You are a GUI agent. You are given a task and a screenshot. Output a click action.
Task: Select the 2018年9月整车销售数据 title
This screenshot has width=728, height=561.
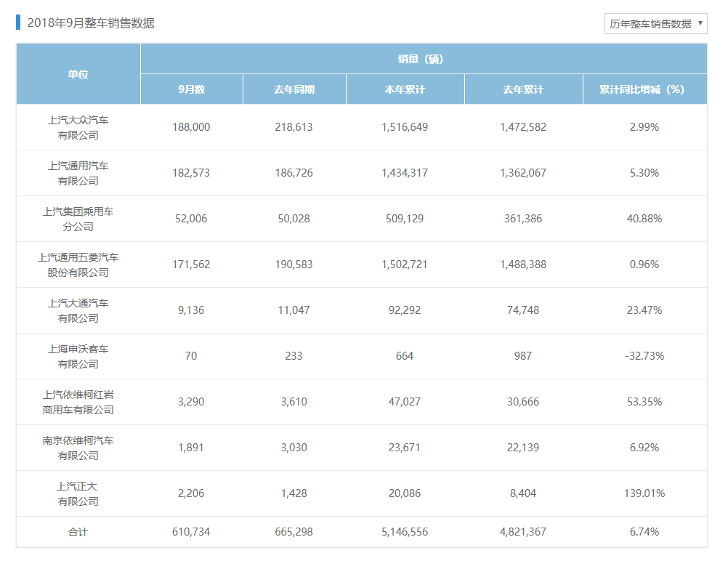91,23
